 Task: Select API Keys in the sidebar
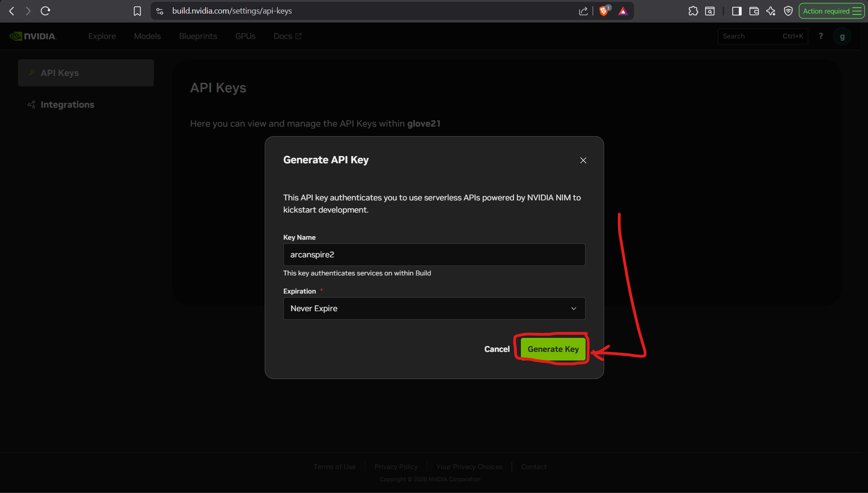86,73
